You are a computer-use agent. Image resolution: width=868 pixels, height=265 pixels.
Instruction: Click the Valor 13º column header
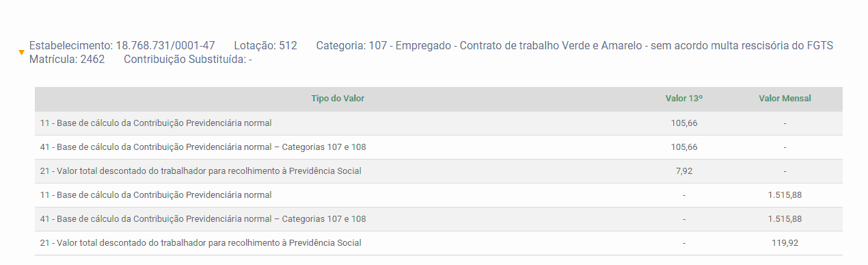(x=684, y=99)
